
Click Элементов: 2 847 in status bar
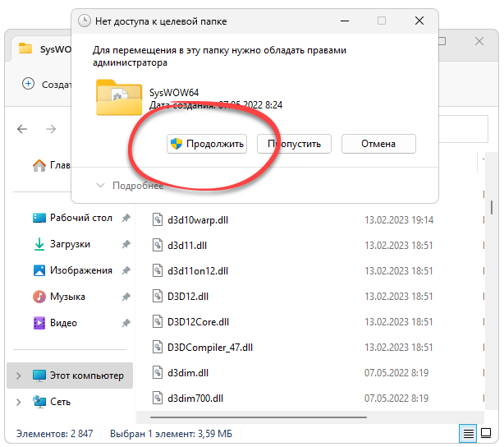pyautogui.click(x=55, y=434)
